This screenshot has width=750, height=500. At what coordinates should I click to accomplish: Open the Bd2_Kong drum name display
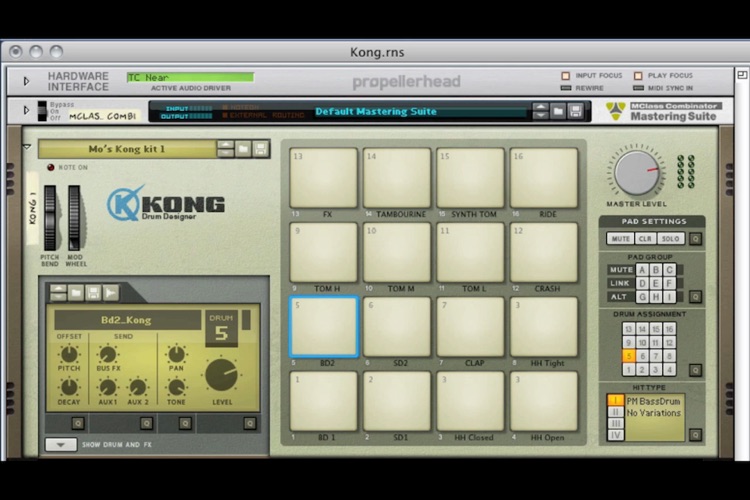coord(127,320)
